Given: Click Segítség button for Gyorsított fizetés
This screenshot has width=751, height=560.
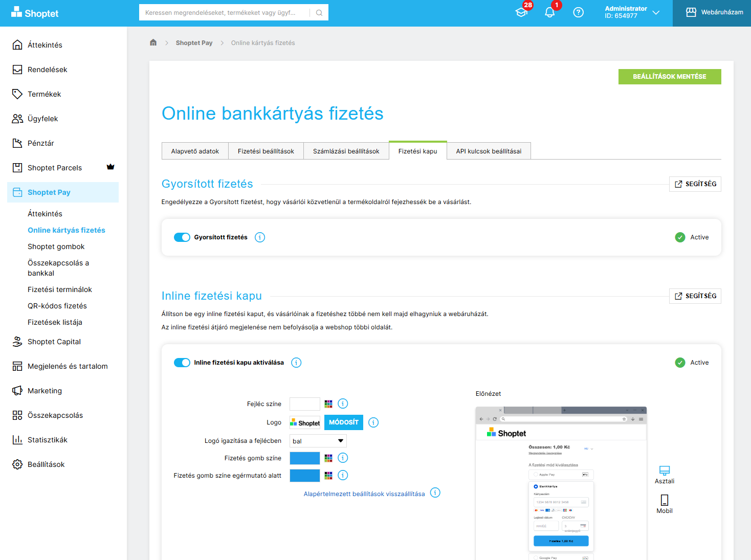Looking at the screenshot, I should [x=695, y=184].
